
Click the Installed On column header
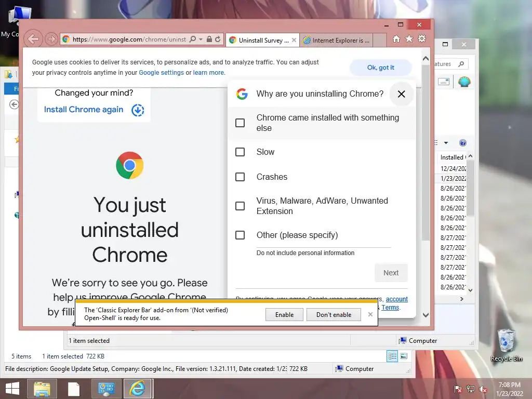click(451, 157)
